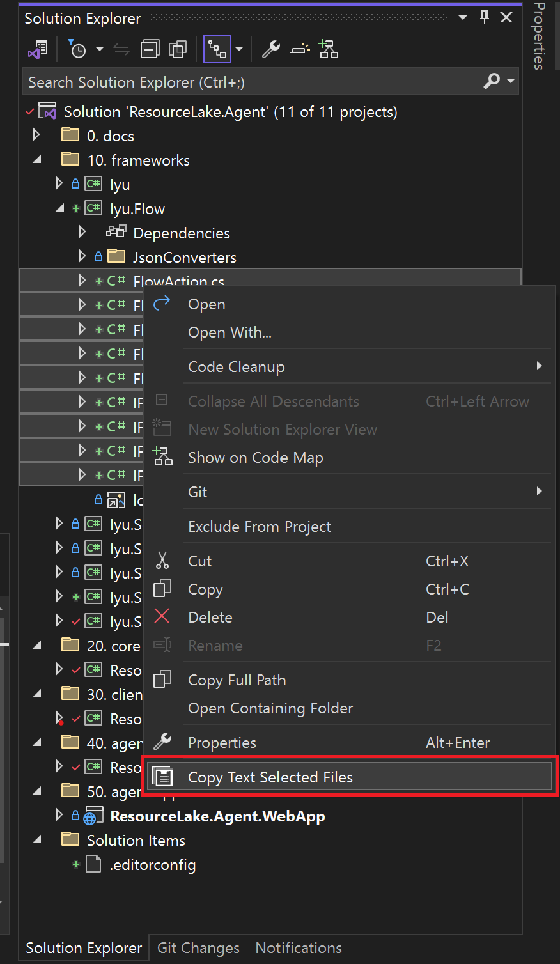560x964 pixels.
Task: Click the Properties wrench icon in the toolbar
Action: [271, 49]
